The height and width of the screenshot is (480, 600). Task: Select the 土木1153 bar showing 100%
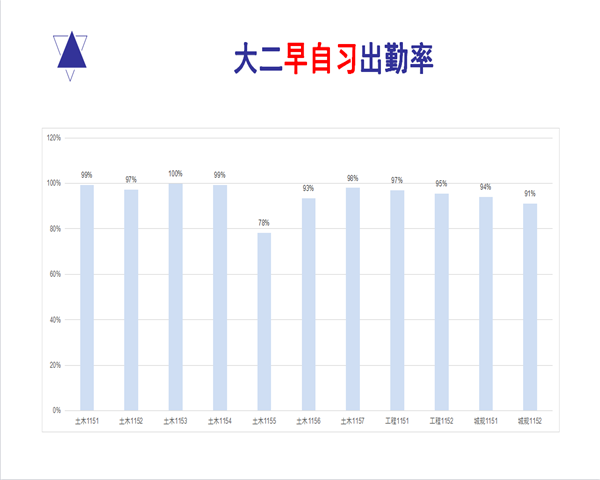[175, 297]
